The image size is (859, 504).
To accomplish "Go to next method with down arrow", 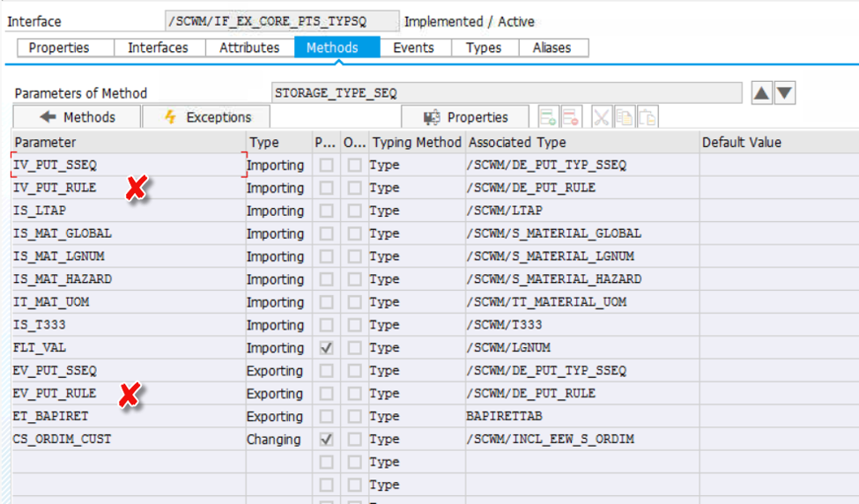I will pos(784,93).
